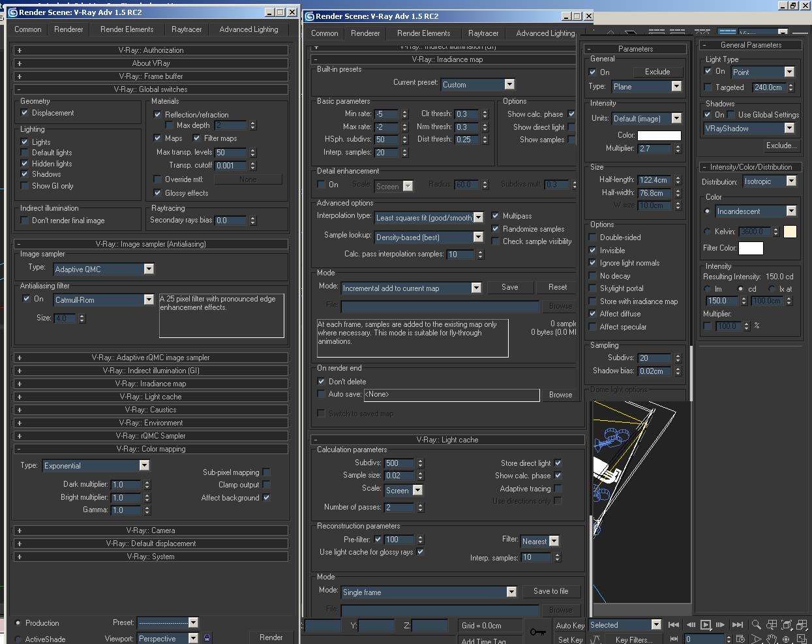Open the Key Filters dialog
Screen dimensions: 812x644
point(633,640)
